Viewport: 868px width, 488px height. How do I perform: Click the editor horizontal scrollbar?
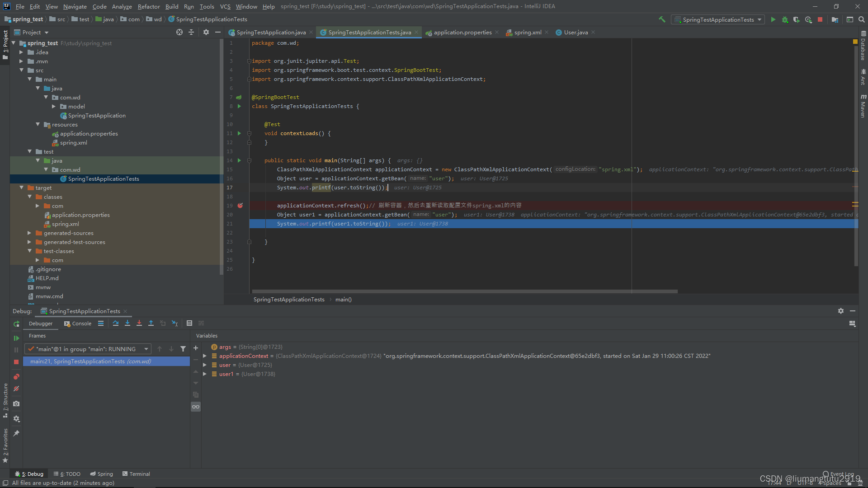[465, 291]
